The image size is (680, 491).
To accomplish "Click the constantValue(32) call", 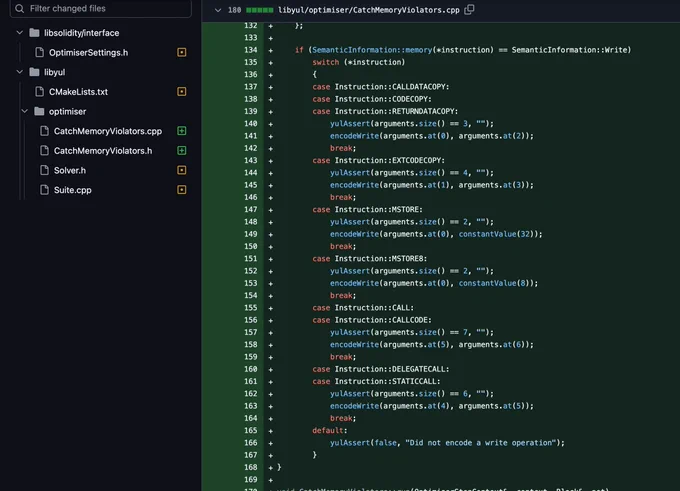I will [496, 234].
